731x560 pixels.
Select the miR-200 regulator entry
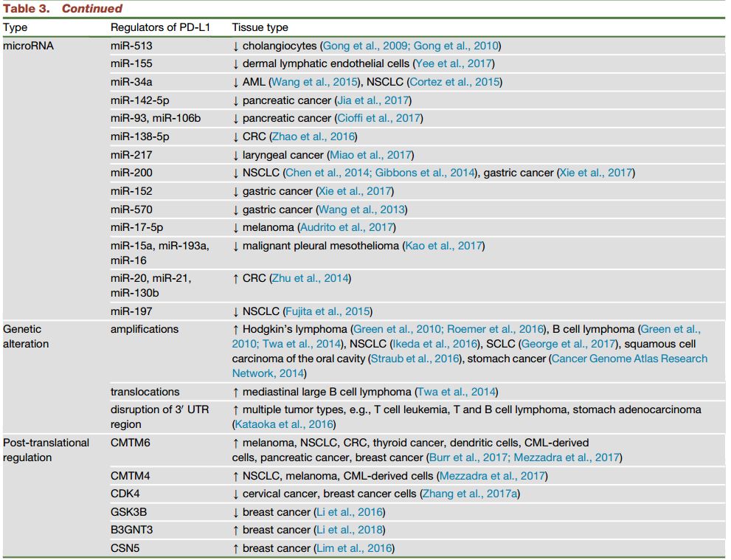click(131, 173)
